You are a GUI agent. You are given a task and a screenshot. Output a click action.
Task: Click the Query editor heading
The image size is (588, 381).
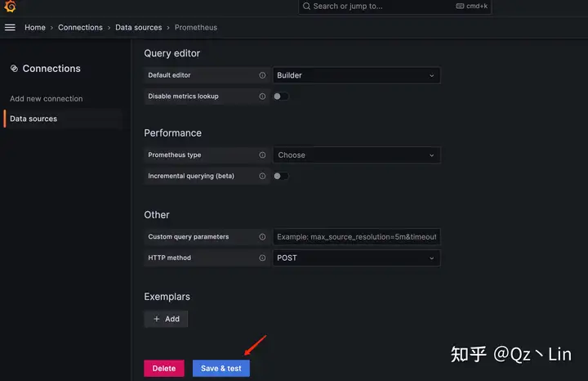pyautogui.click(x=172, y=53)
